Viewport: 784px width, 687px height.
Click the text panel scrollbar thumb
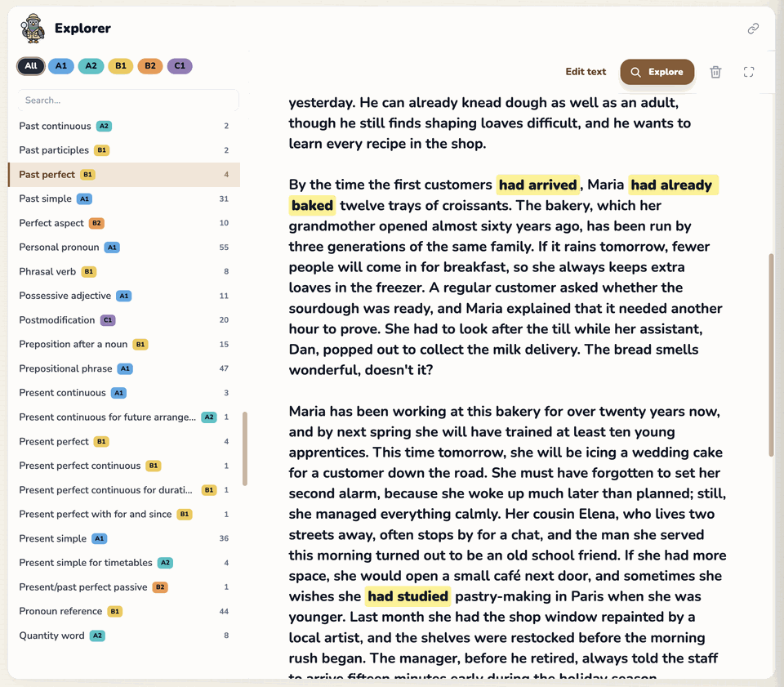coord(771,355)
